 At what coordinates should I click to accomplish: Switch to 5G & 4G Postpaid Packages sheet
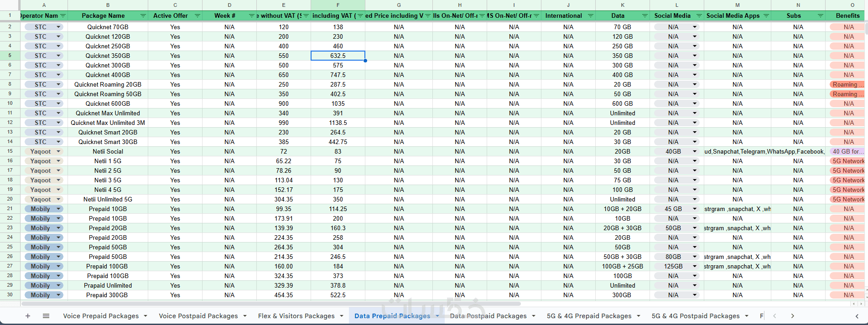(696, 316)
